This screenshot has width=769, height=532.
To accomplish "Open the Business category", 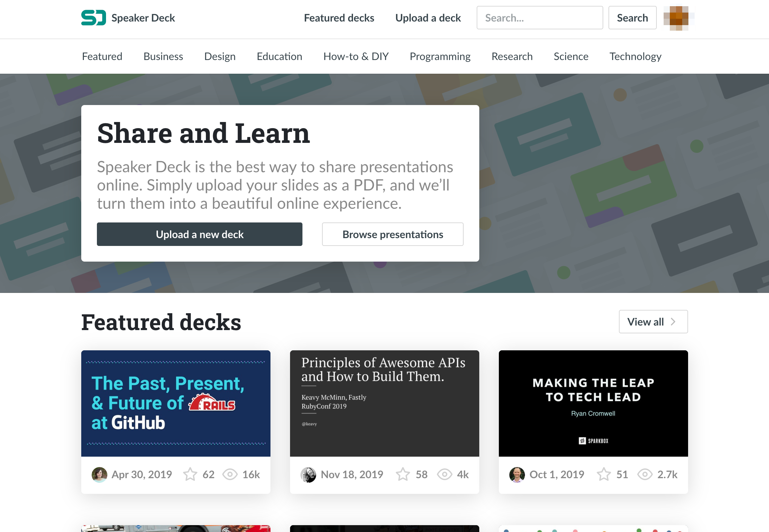I will tap(163, 56).
